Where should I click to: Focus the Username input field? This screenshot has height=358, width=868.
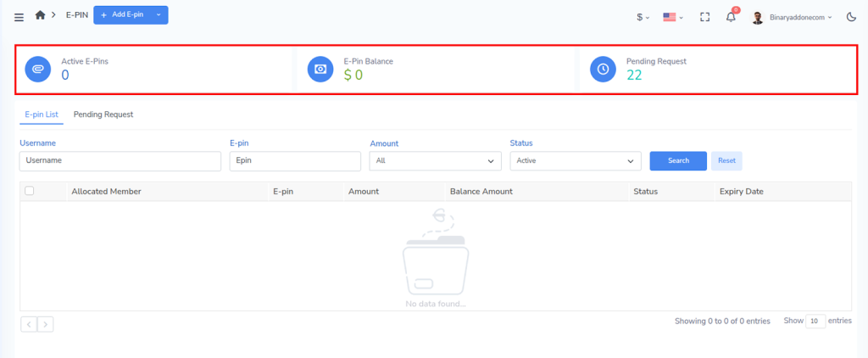coord(120,160)
